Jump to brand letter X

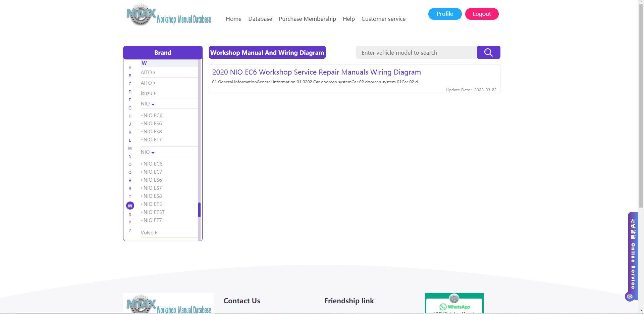(x=130, y=215)
